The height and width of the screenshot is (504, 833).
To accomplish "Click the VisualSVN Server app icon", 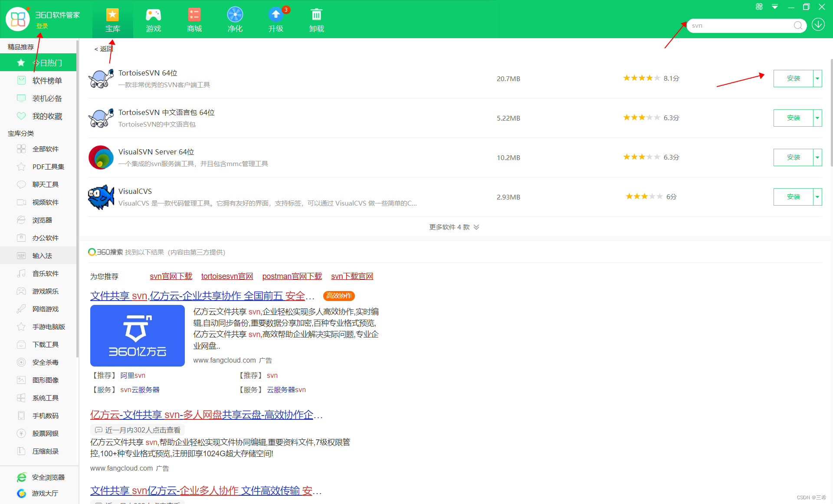I will (101, 157).
